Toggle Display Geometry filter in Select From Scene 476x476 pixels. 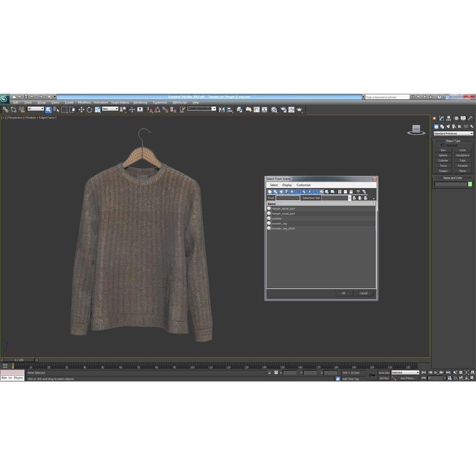point(270,192)
